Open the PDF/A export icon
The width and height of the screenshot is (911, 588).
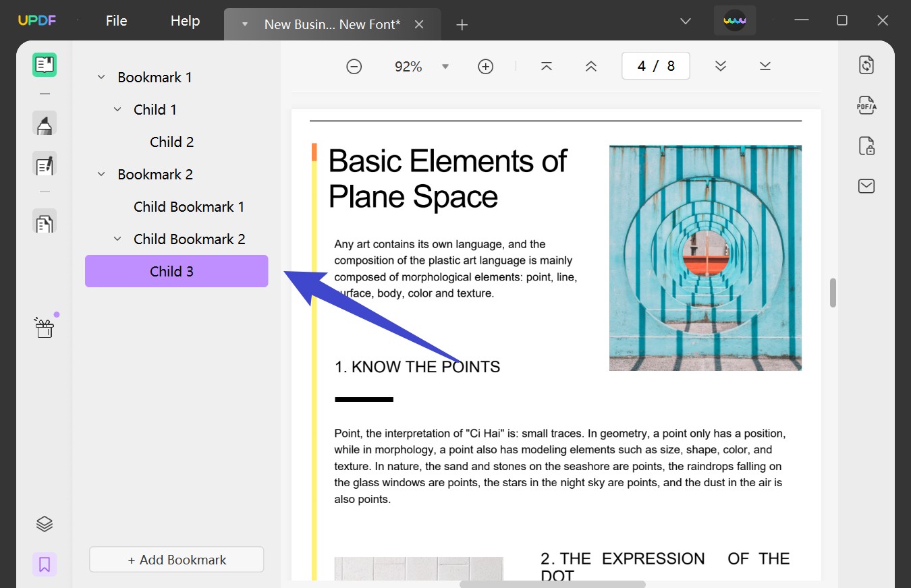(x=866, y=106)
